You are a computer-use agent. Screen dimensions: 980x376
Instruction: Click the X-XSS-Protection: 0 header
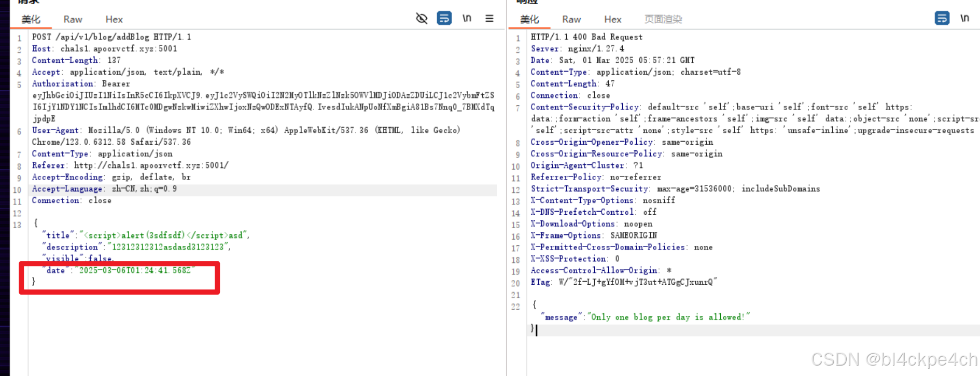[575, 259]
